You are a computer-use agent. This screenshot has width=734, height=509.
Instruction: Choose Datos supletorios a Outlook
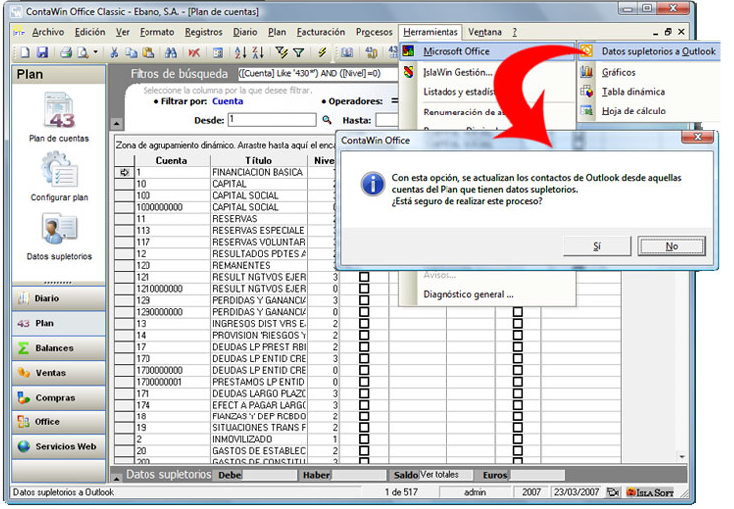point(650,52)
